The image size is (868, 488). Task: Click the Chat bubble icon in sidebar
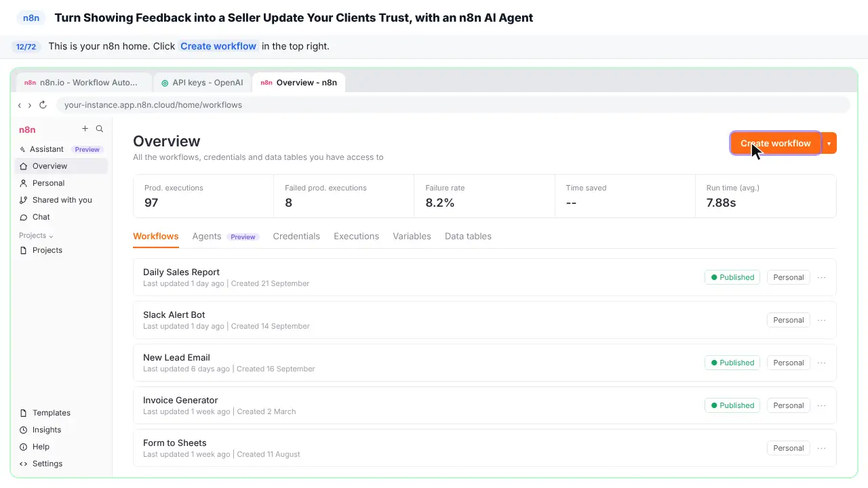coord(24,217)
